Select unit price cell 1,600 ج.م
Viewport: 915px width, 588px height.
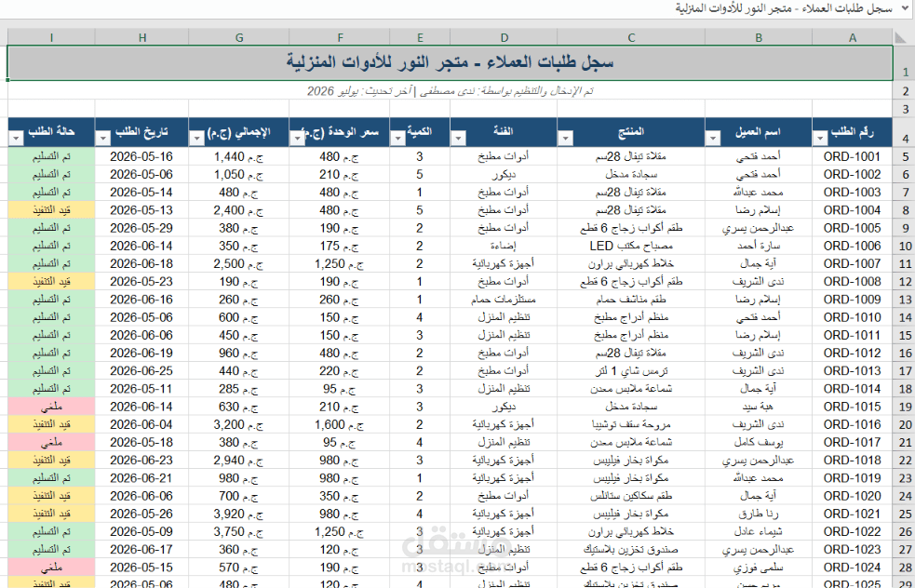340,424
